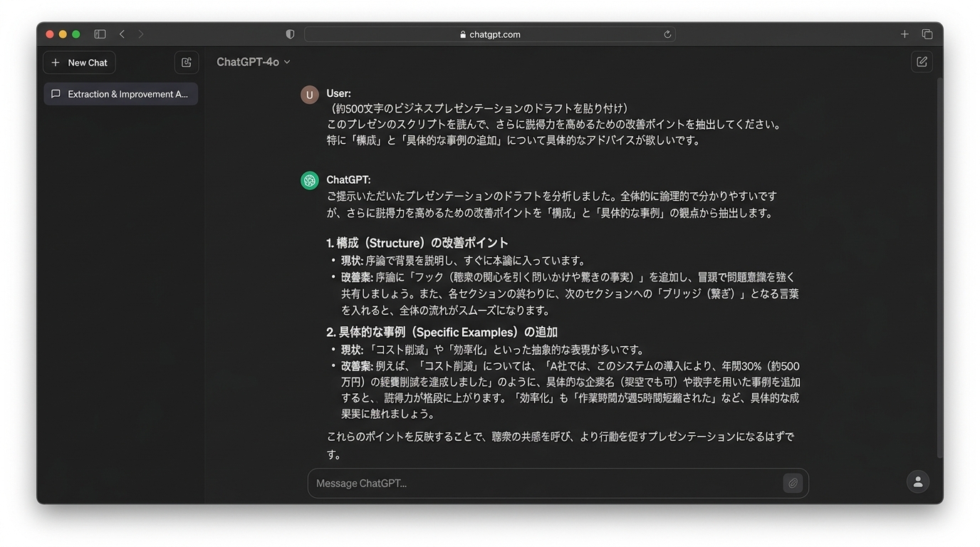This screenshot has width=980, height=547.
Task: Show the Safari tab overview
Action: (927, 34)
